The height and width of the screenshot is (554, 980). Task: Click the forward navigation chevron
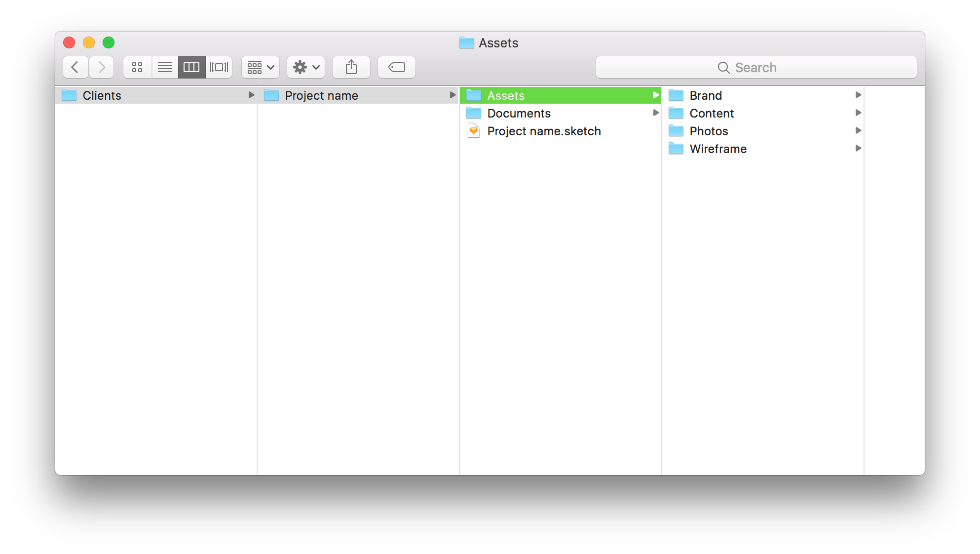coord(102,67)
